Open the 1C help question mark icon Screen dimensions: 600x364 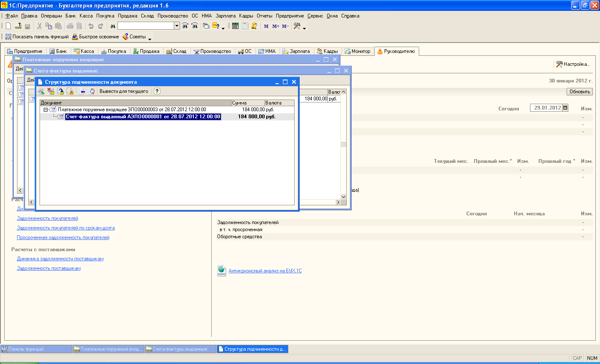[x=216, y=26]
